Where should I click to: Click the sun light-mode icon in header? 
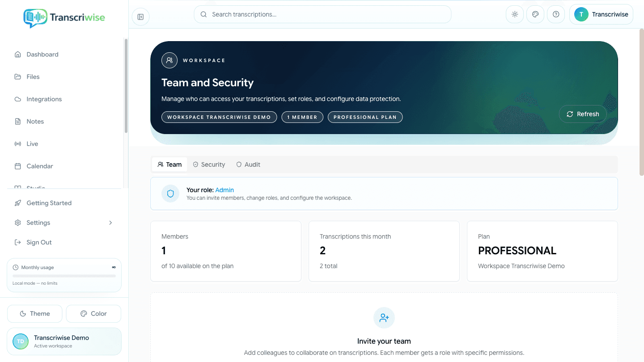(x=515, y=14)
